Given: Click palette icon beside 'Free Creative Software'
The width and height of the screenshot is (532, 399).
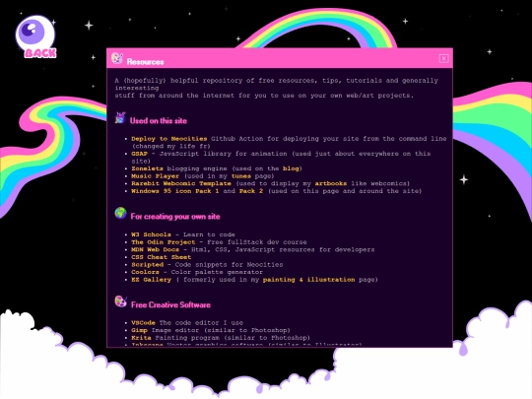Looking at the screenshot, I should 120,301.
